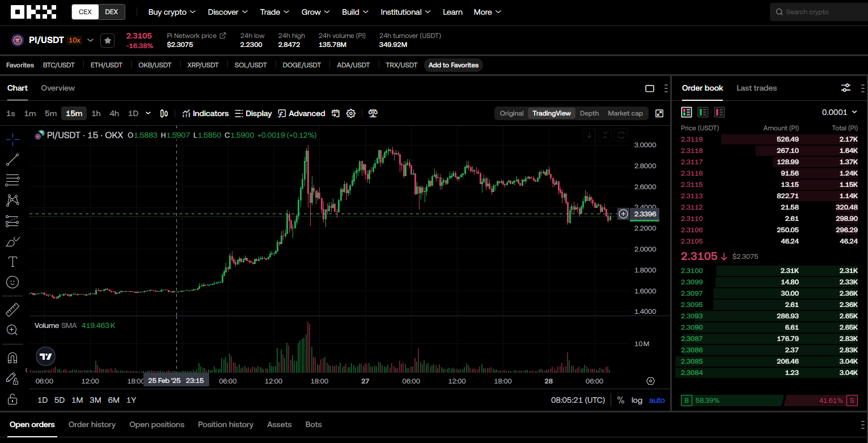The width and height of the screenshot is (868, 443).
Task: Open the Buy crypto menu
Action: pos(172,12)
